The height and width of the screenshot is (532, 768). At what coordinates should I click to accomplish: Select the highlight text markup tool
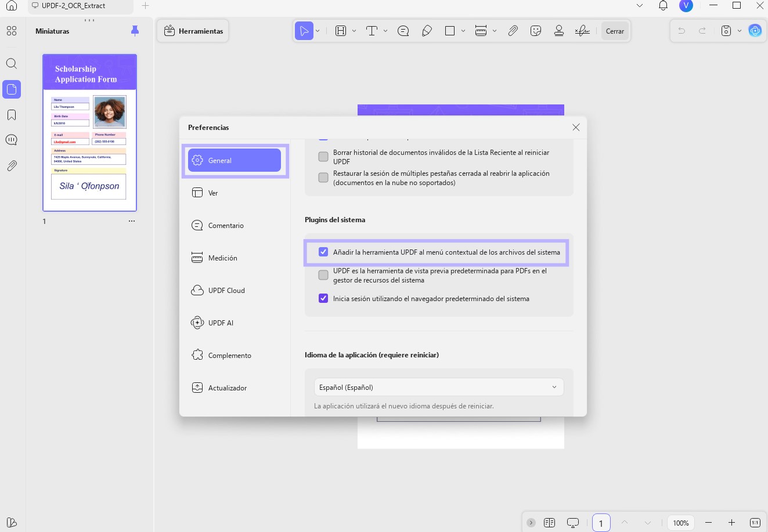341,31
